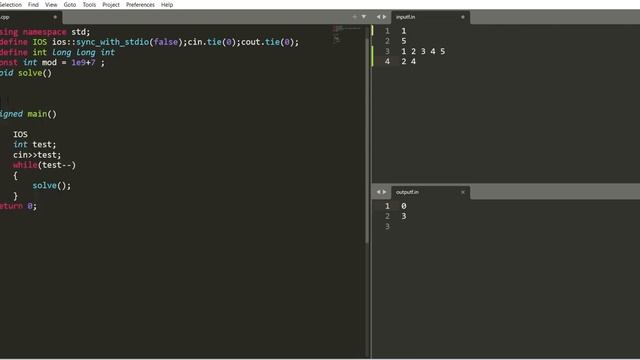Click the code minimap preview

(346, 34)
